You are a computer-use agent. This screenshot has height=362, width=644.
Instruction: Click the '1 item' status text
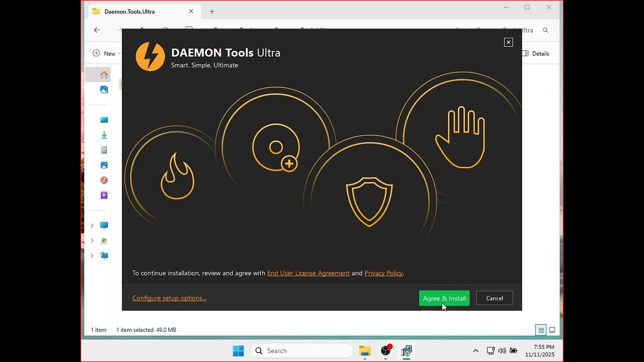(99, 330)
